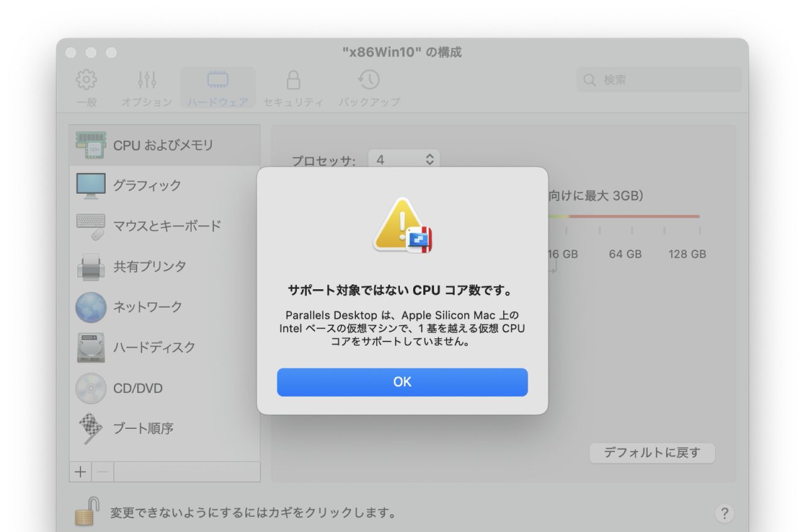Click the close button of configuration window

71,52
